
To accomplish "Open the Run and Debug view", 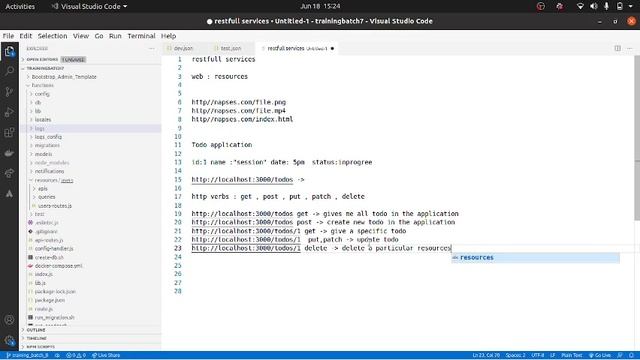I will click(x=9, y=112).
